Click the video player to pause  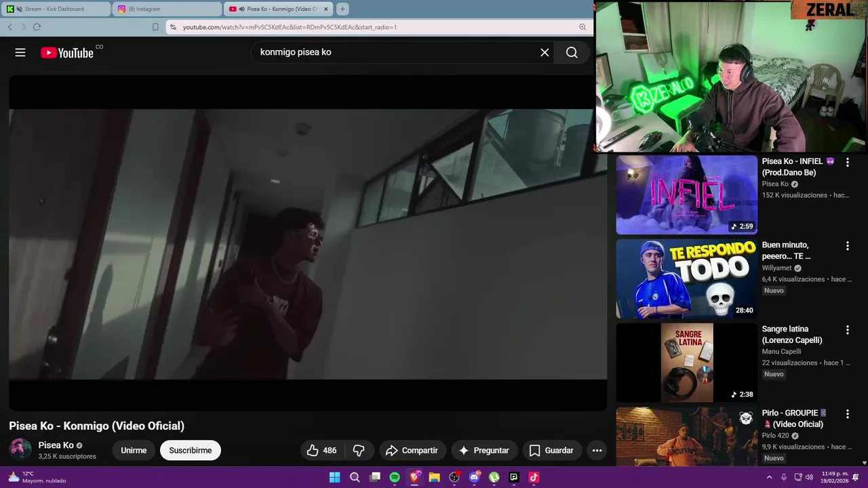[x=308, y=243]
